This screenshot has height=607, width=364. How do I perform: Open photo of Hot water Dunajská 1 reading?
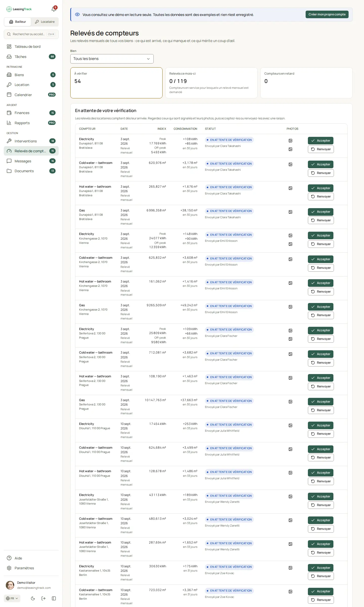(x=290, y=188)
